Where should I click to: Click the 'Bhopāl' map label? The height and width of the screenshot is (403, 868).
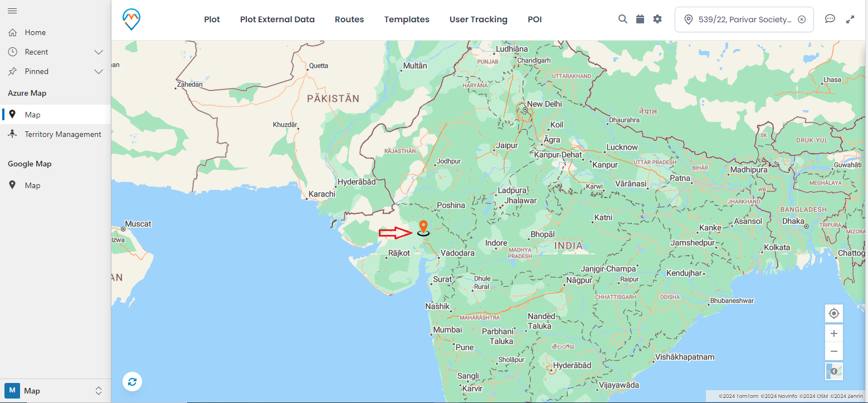point(543,234)
